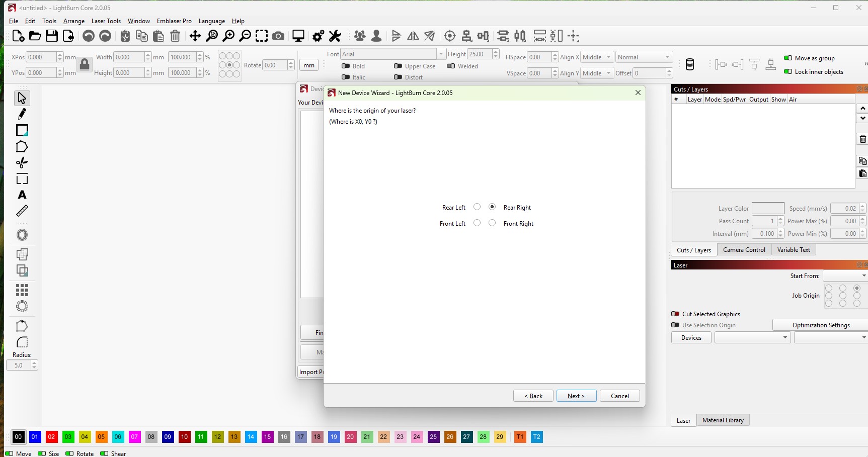Open the Font dropdown showing Arial
The height and width of the screenshot is (457, 868).
393,54
